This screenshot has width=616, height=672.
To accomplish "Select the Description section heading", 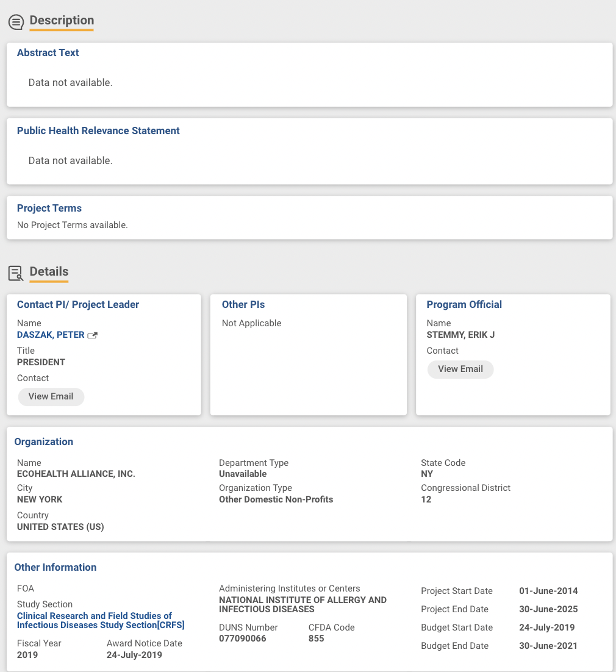I will [x=62, y=20].
